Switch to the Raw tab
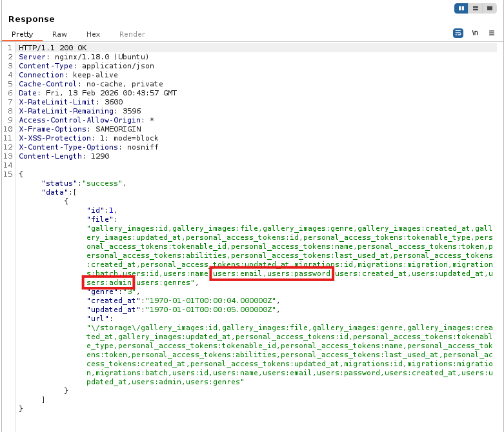The height and width of the screenshot is (432, 504). (x=59, y=34)
